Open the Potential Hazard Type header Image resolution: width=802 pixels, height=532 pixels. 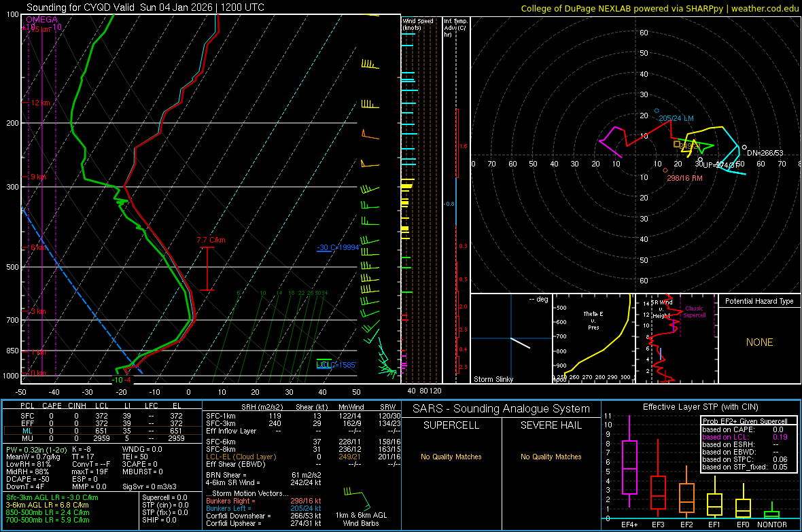click(x=759, y=301)
